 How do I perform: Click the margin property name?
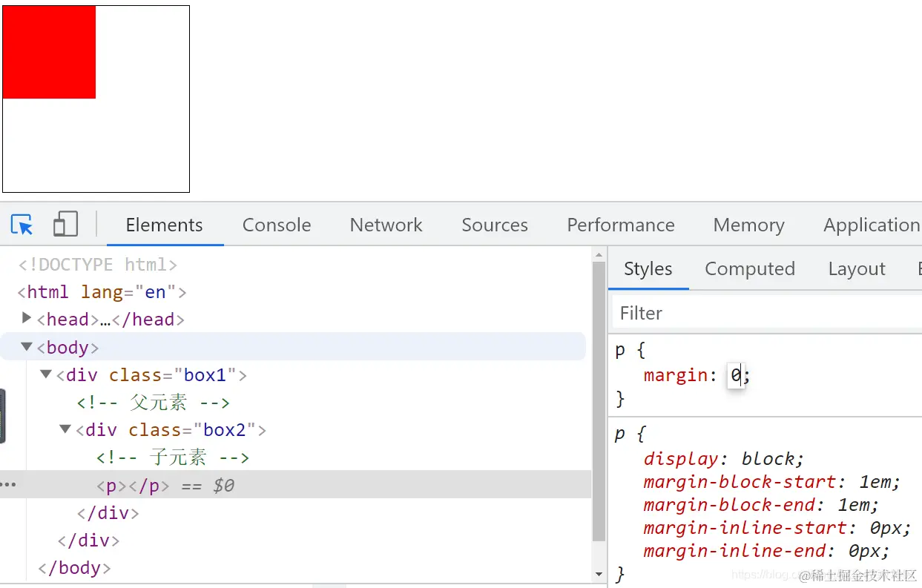coord(676,375)
